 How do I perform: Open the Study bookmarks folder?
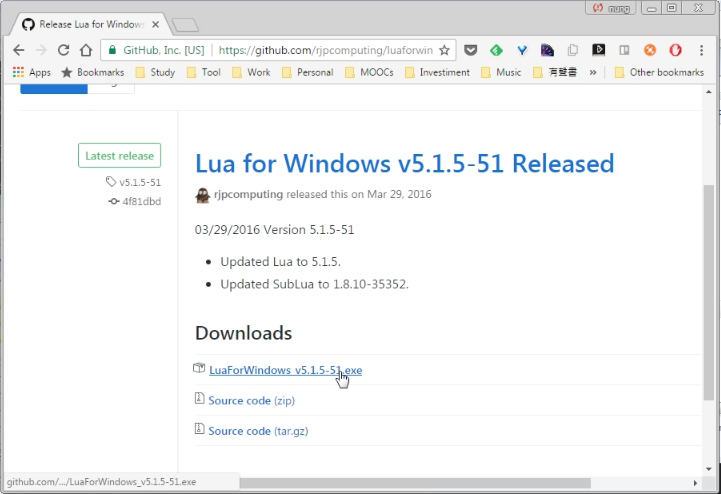coord(155,72)
